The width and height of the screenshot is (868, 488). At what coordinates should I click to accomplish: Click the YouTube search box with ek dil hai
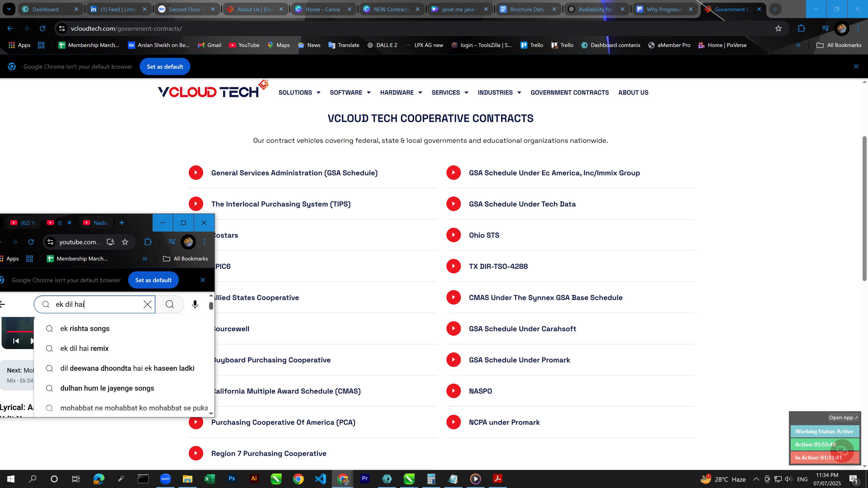coord(94,305)
